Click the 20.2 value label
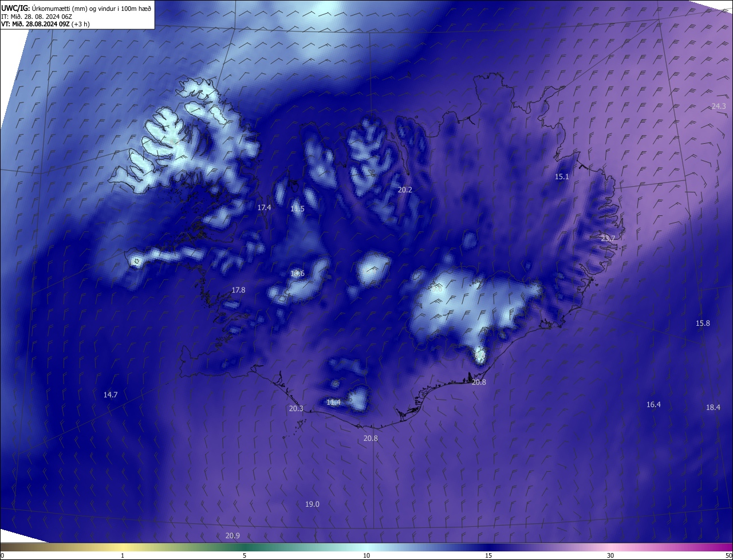 (405, 189)
